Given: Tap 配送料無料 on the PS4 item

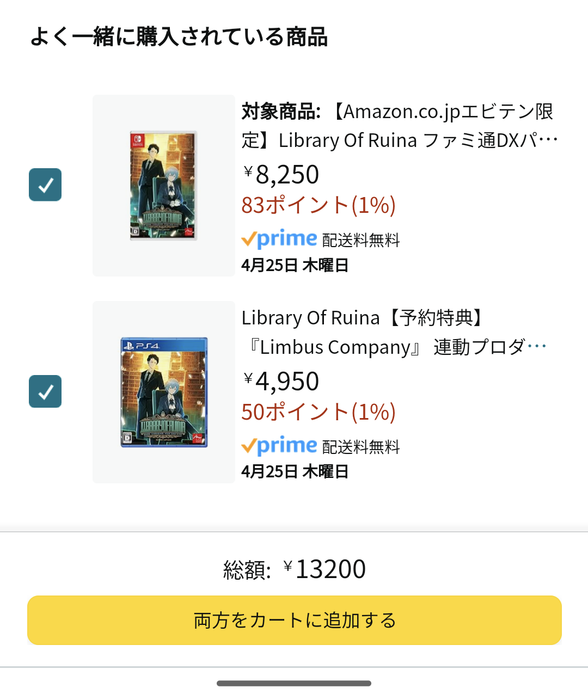Looking at the screenshot, I should (361, 447).
